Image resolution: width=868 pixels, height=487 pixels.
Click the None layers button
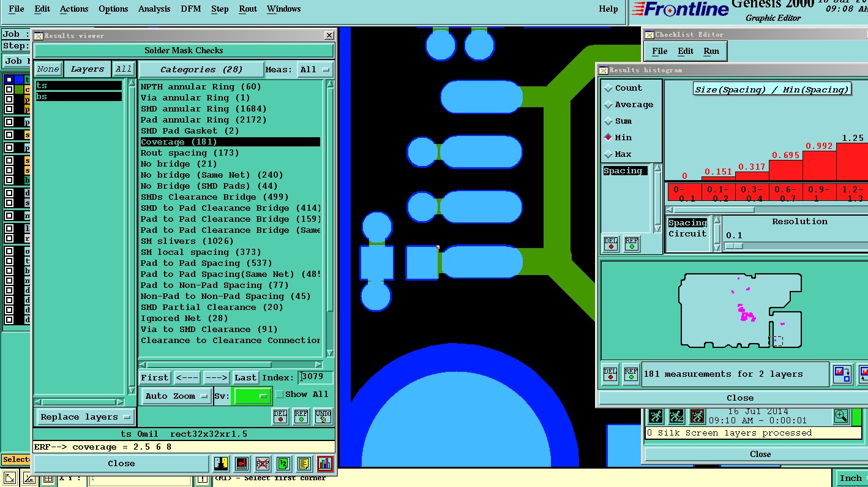click(48, 69)
